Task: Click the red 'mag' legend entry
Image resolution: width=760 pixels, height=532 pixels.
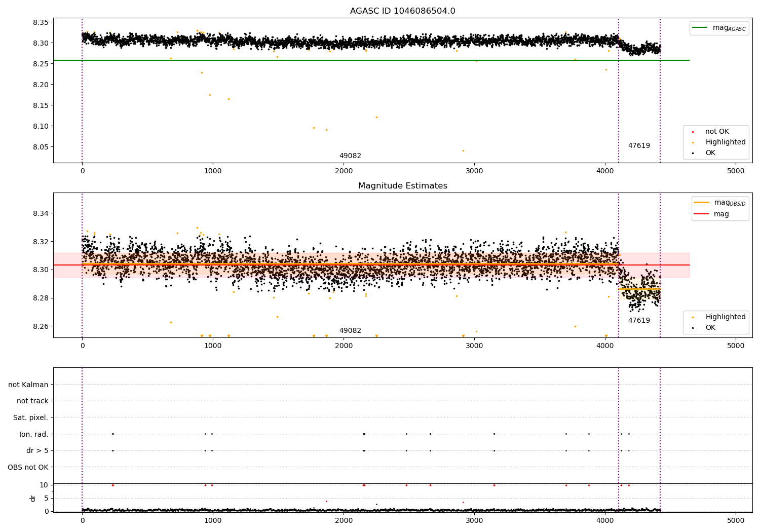Action: coord(712,214)
